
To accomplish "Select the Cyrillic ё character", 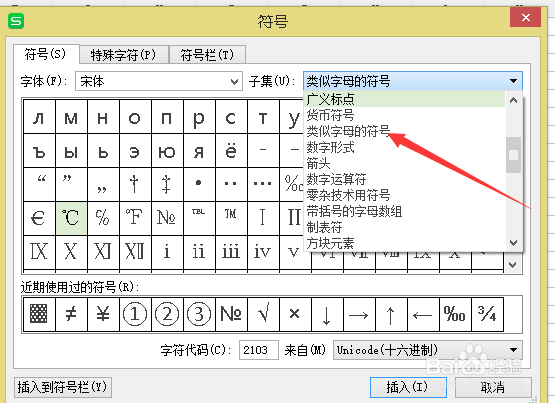I will 231,151.
